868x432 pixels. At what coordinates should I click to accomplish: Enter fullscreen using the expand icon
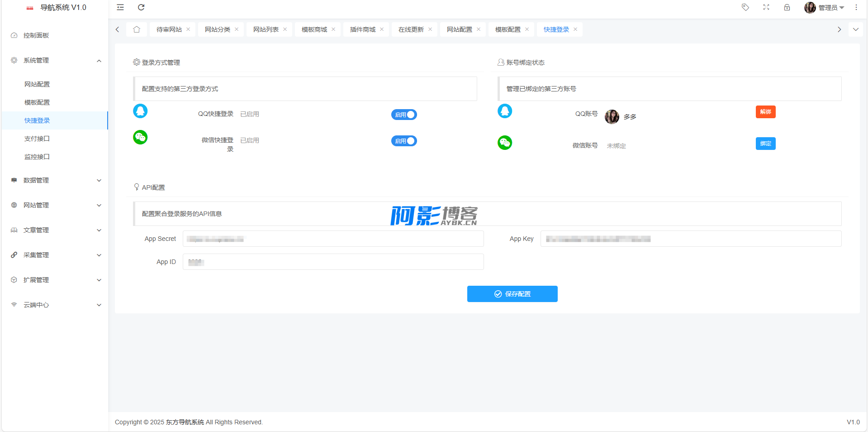[x=766, y=7]
